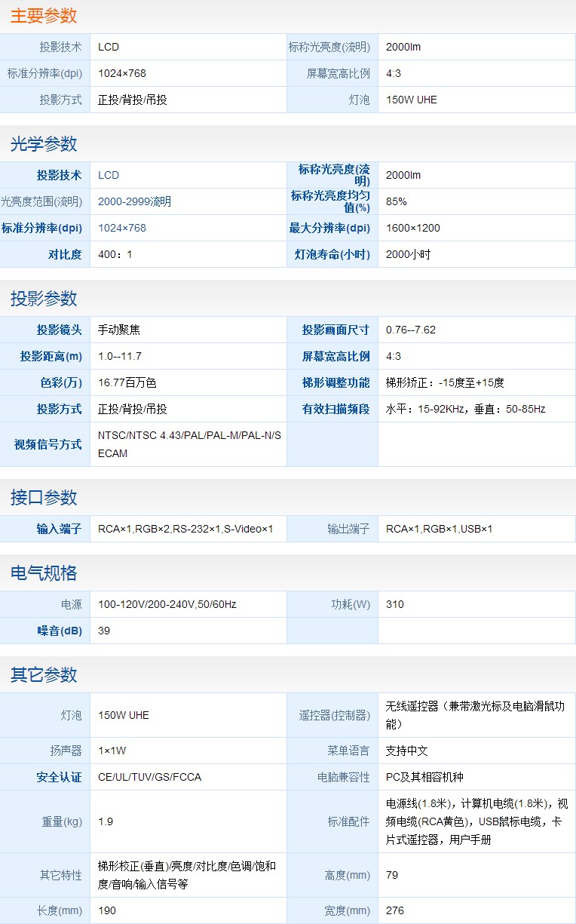The width and height of the screenshot is (576, 924).
Task: Click the 噪音(dB) label link
Action: point(60,631)
